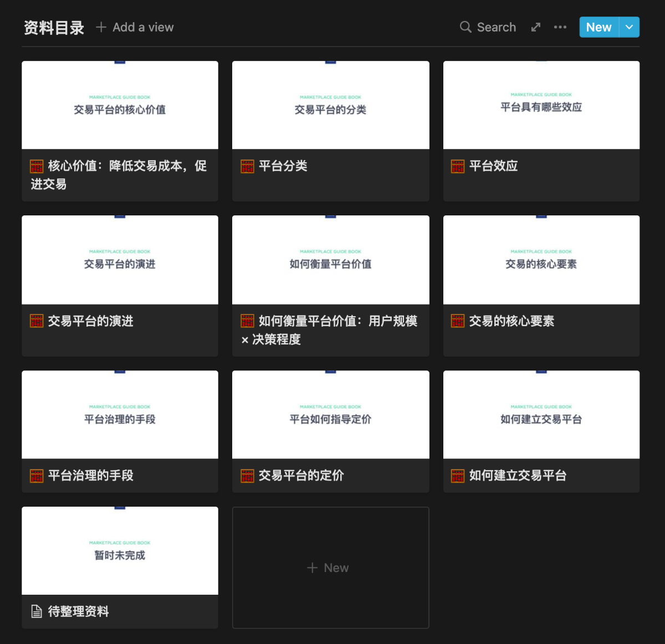Open the 如何衡量平台价值 cover thumbnail
The image size is (665, 644).
330,260
